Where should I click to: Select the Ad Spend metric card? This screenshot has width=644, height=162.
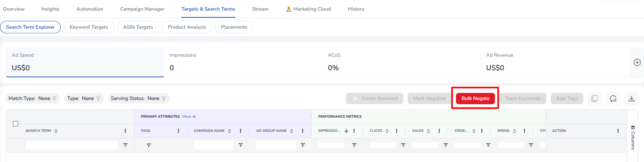(x=85, y=62)
